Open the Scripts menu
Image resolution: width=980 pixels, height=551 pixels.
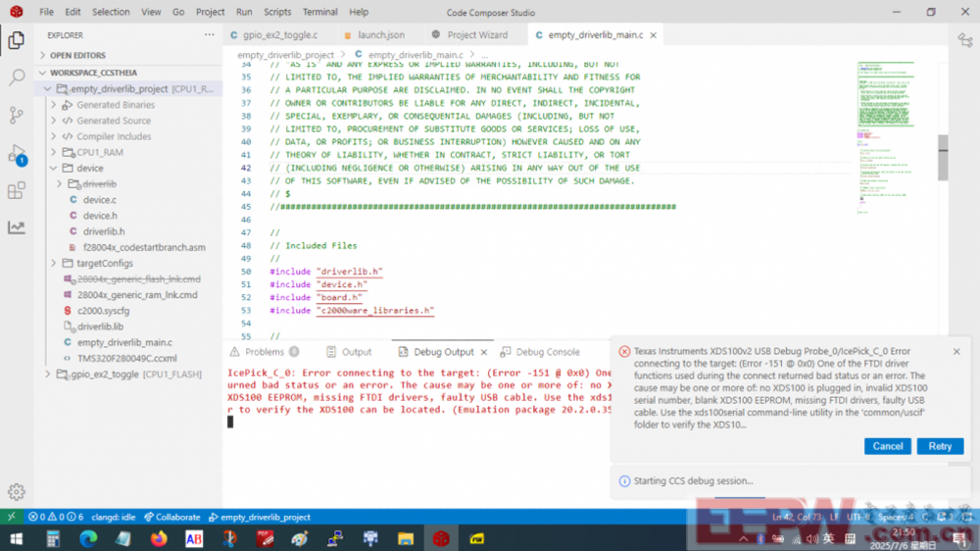click(x=277, y=12)
